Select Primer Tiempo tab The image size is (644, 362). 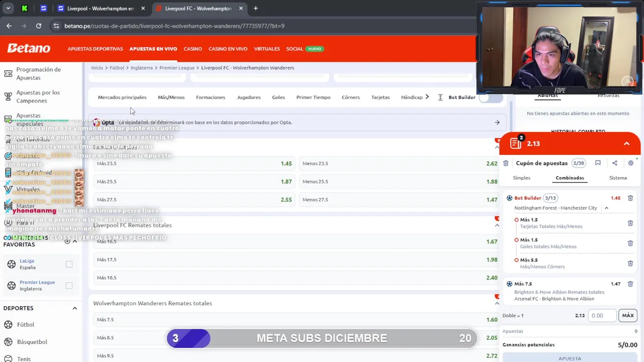point(313,97)
